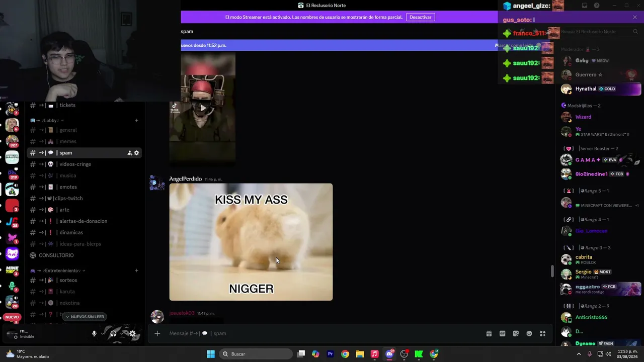Open Guerrero's member profile
The width and height of the screenshot is (644, 362).
point(601,75)
